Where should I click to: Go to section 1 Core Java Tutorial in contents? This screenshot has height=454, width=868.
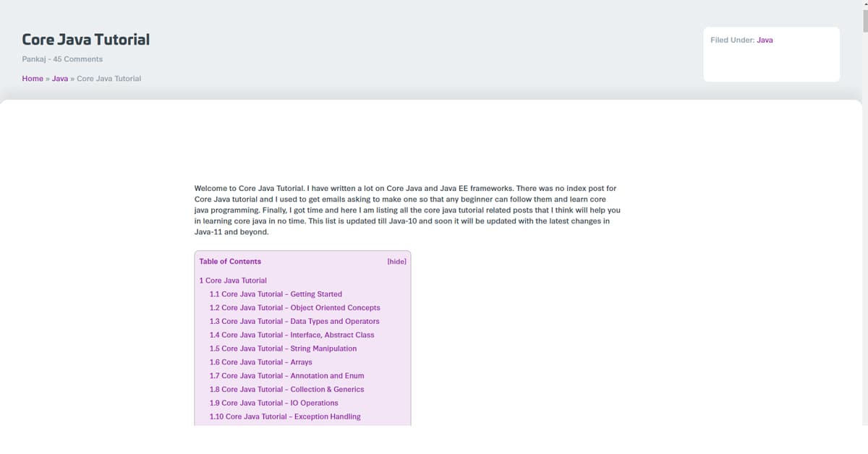[233, 280]
